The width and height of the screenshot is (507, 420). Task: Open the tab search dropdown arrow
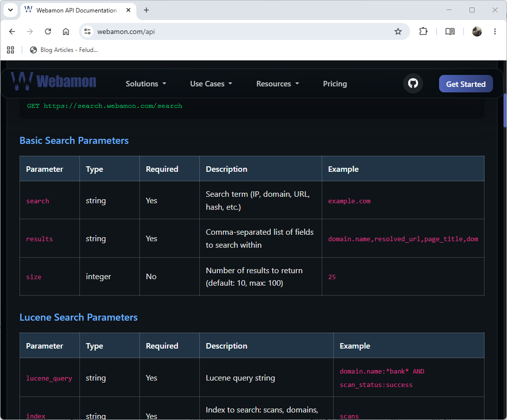[10, 10]
